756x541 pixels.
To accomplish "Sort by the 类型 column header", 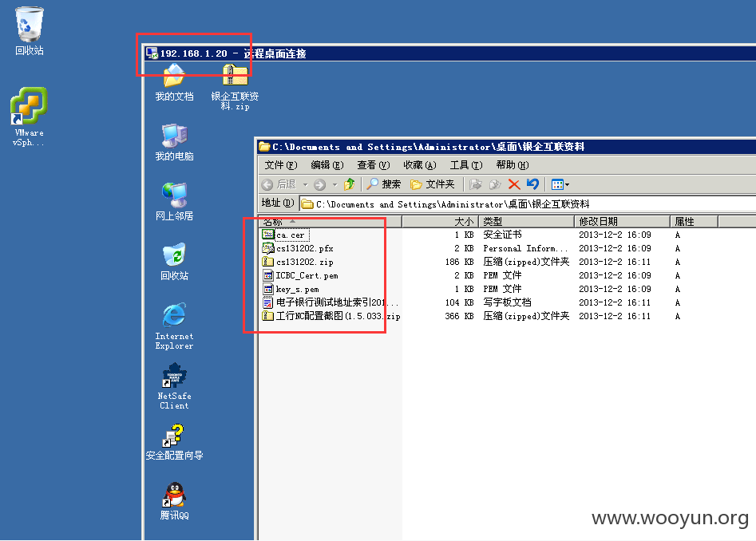I will click(527, 222).
